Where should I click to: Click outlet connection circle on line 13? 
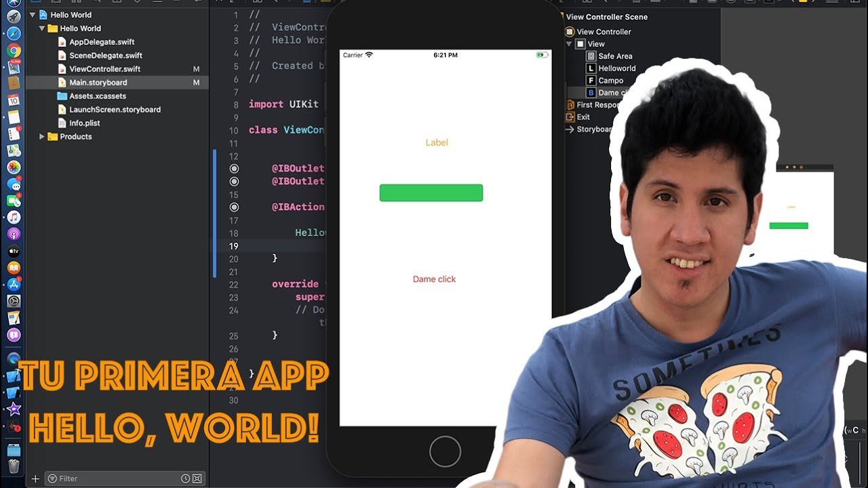coord(234,168)
